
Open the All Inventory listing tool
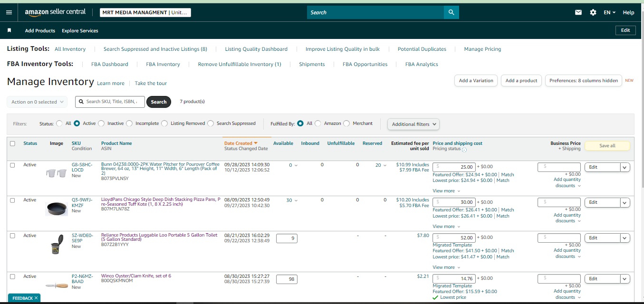coord(70,49)
